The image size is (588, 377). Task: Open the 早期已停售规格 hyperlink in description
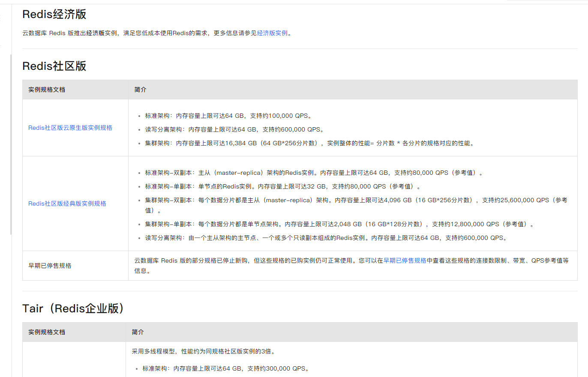click(x=405, y=260)
